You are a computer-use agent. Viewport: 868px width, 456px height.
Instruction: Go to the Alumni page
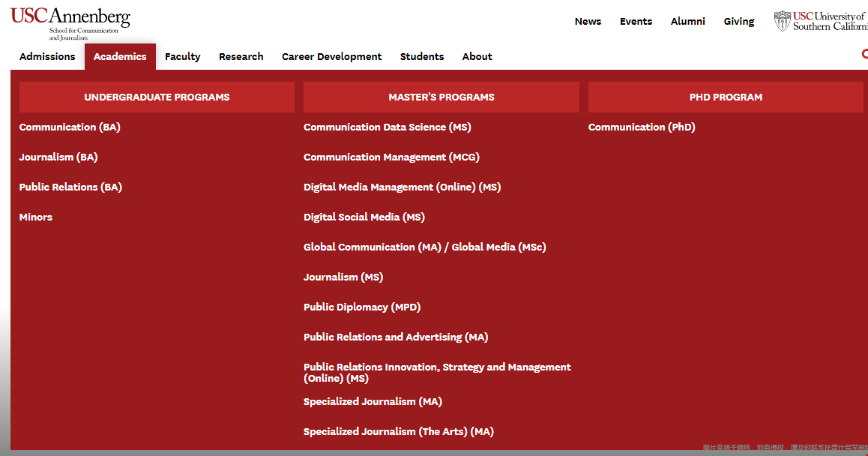click(x=687, y=22)
